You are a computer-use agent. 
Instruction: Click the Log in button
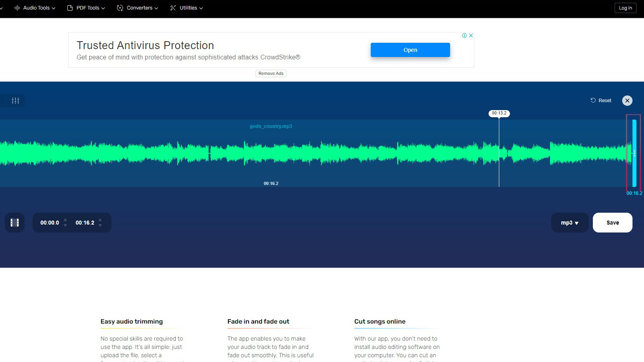coord(625,8)
